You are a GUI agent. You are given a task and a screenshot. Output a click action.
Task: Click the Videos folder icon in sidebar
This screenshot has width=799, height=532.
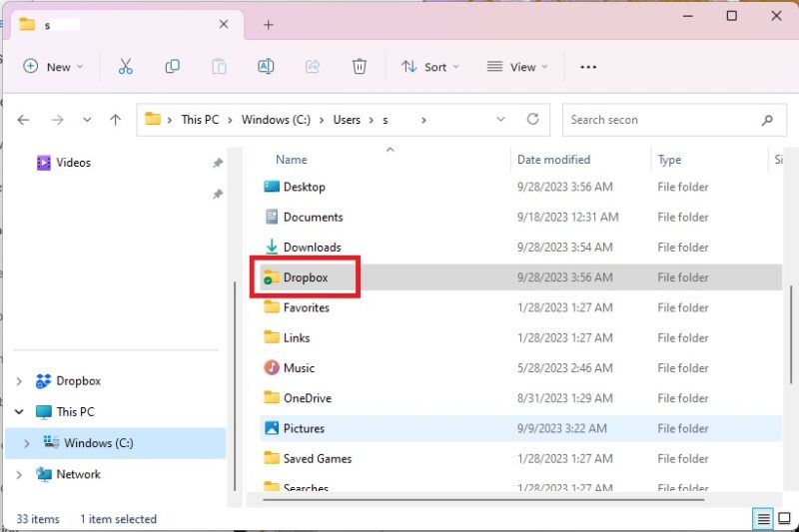pos(44,163)
